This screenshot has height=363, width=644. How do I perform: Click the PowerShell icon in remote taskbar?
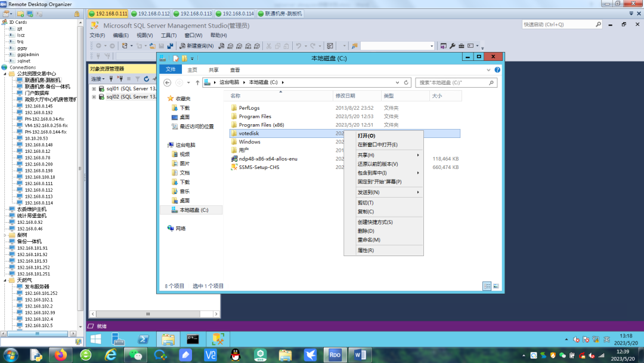143,339
